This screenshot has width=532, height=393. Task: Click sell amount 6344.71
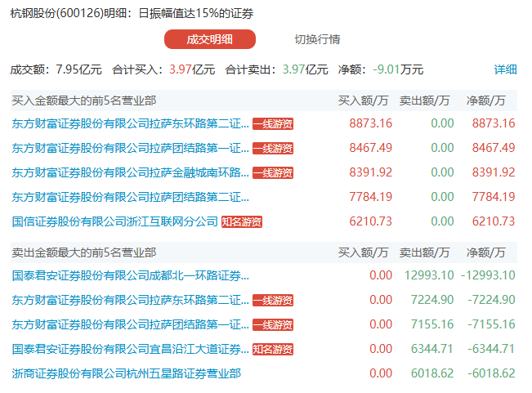click(432, 349)
